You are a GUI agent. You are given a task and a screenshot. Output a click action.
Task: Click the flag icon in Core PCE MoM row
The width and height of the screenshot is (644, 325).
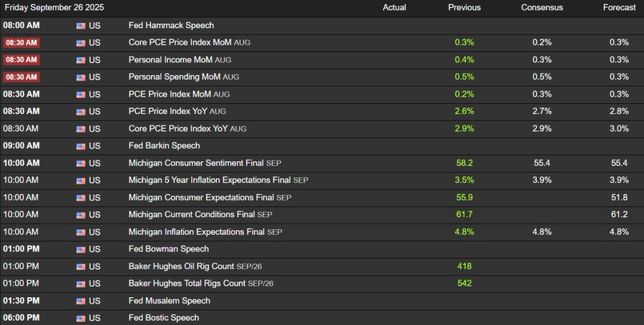pos(80,42)
